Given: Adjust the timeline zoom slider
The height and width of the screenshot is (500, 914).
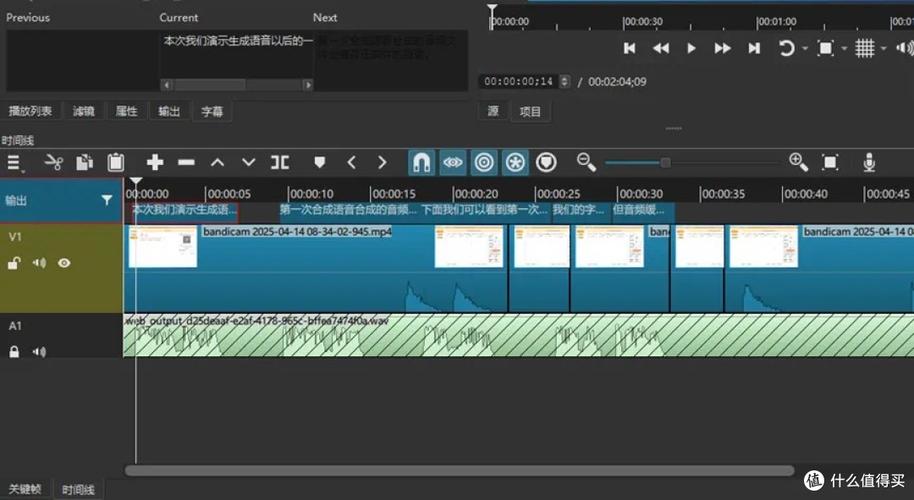Looking at the screenshot, I should click(691, 163).
